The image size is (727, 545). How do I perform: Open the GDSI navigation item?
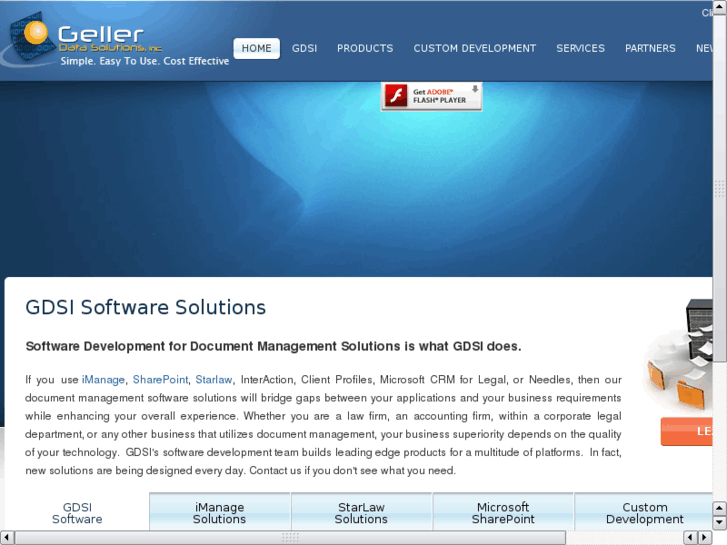pyautogui.click(x=304, y=48)
